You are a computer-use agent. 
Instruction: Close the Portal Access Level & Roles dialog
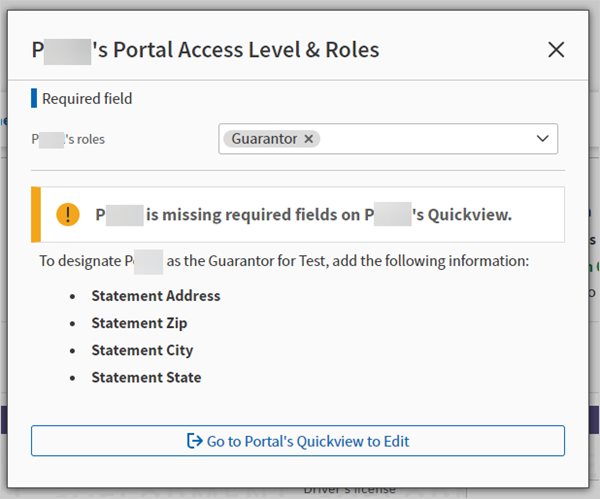556,49
